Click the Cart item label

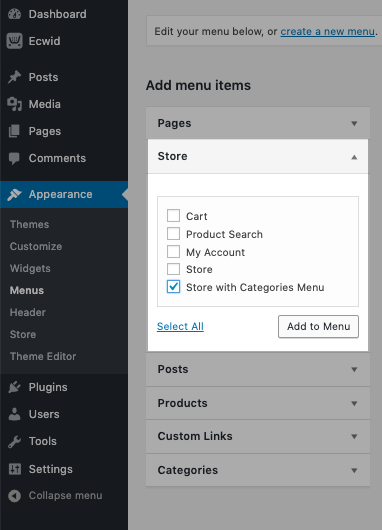(197, 216)
